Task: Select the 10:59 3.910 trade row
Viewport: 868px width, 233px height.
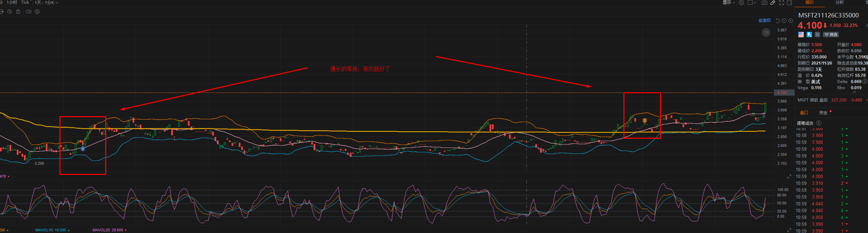Action: point(832,183)
